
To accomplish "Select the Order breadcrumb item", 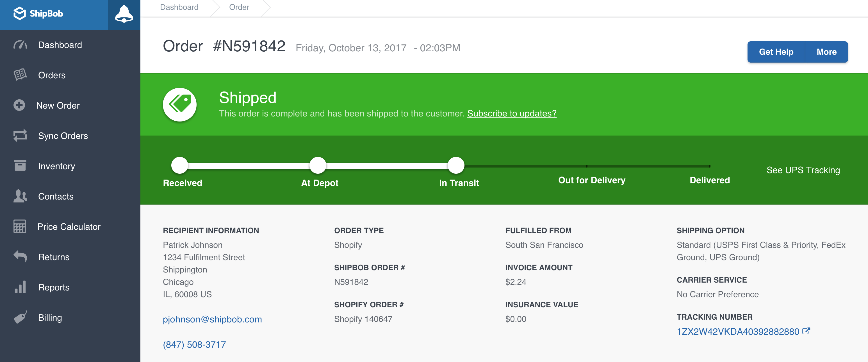I will pos(239,7).
